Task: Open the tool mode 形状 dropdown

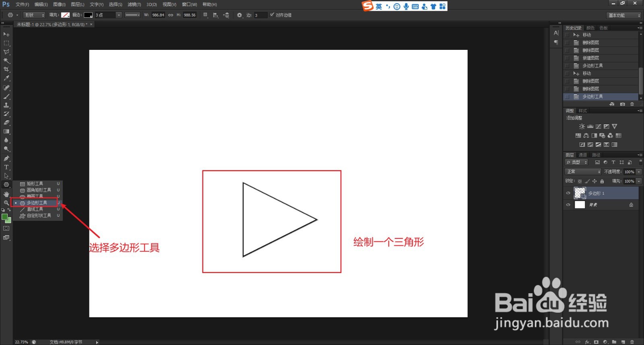Action: coord(34,15)
